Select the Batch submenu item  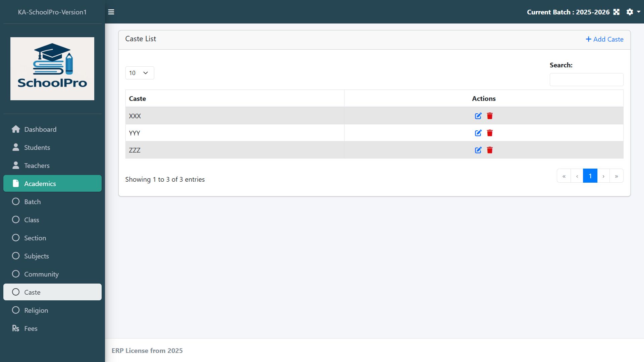[x=32, y=202]
